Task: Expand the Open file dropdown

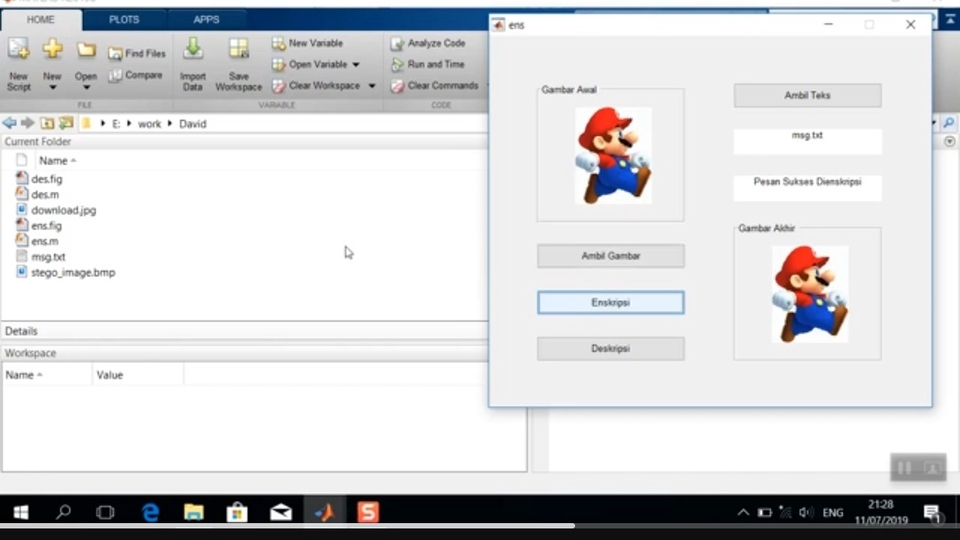Action: [86, 88]
